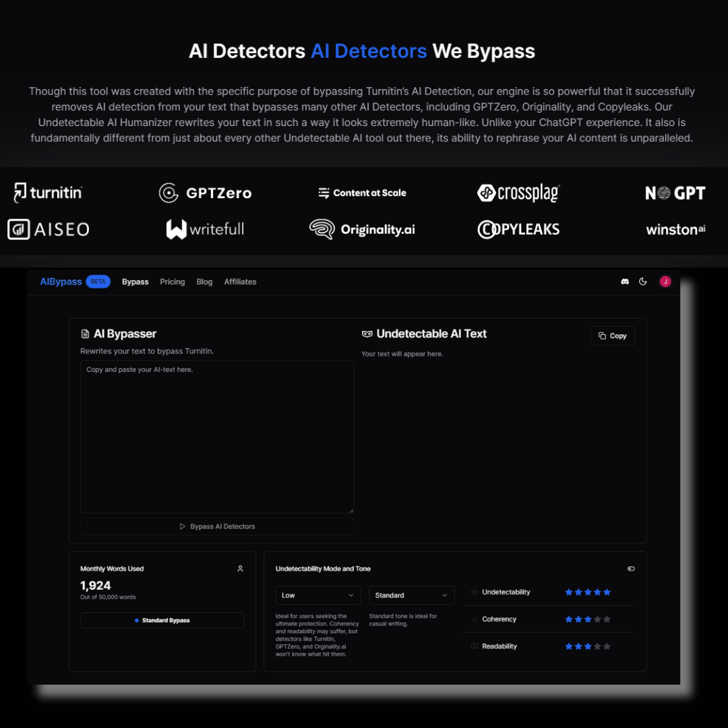Open the Pricing nav tab
This screenshot has height=728, width=728.
[x=173, y=282]
